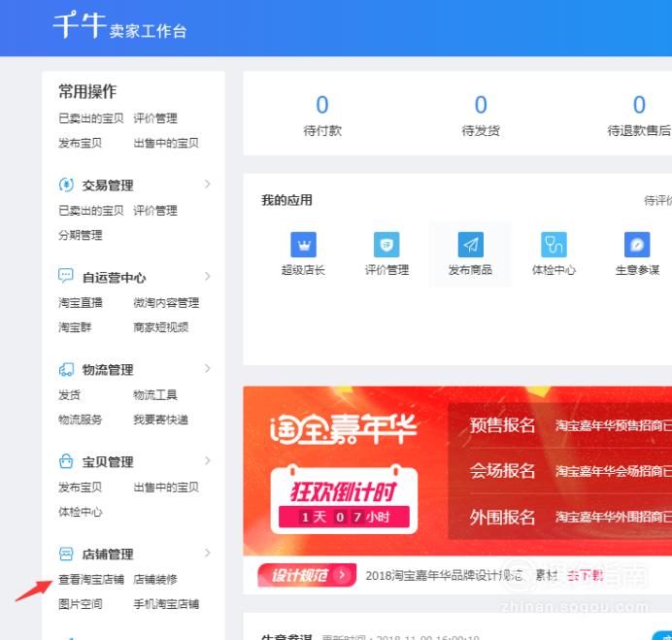The image size is (672, 640).
Task: Open 微淘内容管理 link
Action: (x=166, y=303)
